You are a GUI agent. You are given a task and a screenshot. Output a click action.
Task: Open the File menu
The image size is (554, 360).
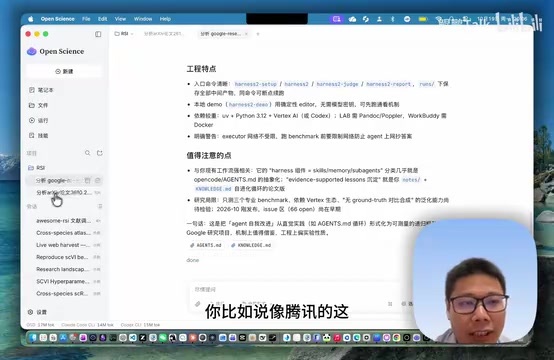coord(86,19)
